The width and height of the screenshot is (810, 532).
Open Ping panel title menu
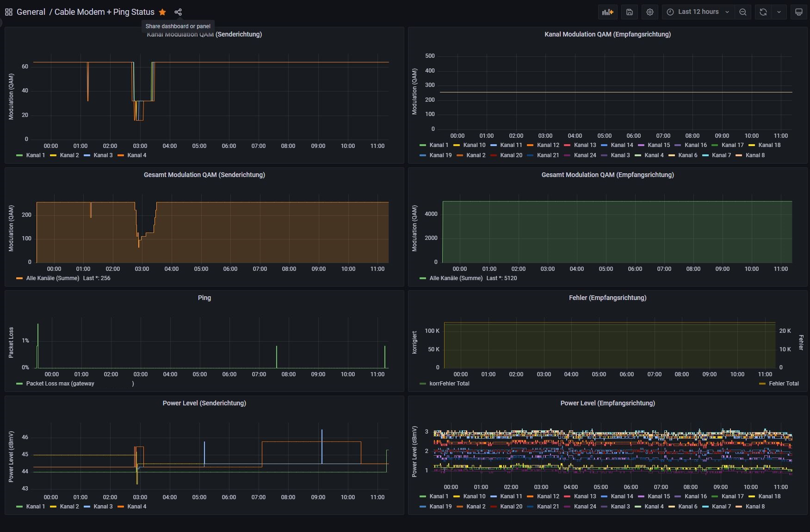204,298
